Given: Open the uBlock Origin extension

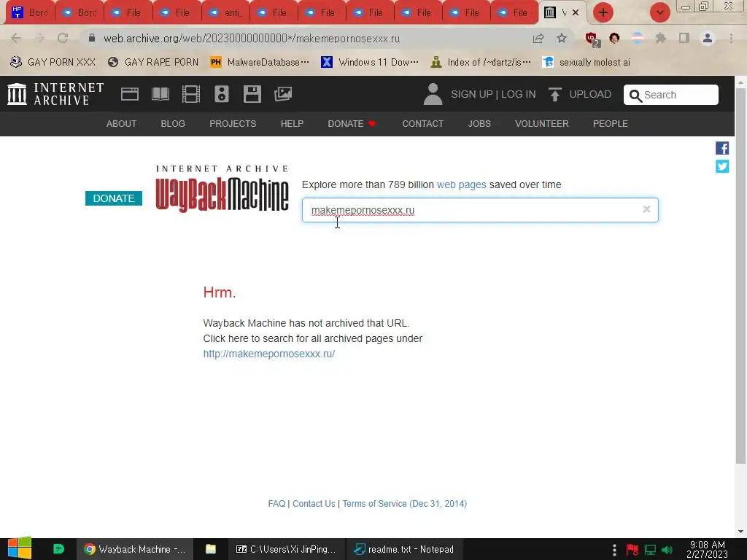Looking at the screenshot, I should [x=592, y=39].
